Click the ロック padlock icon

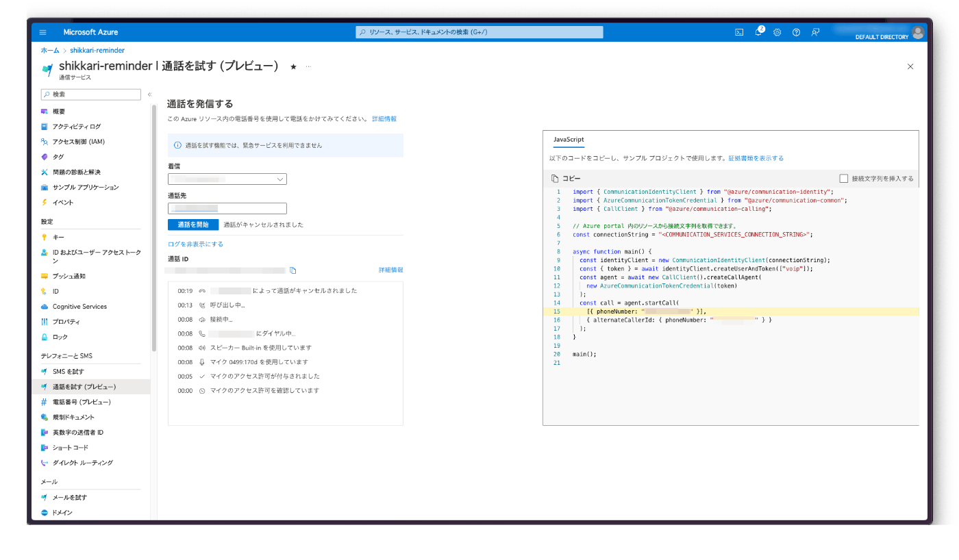pyautogui.click(x=45, y=337)
